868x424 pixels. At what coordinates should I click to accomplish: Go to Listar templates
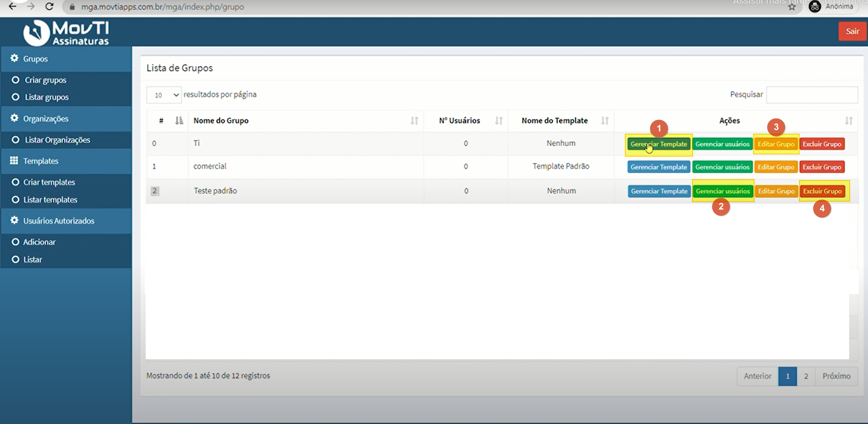tap(50, 199)
